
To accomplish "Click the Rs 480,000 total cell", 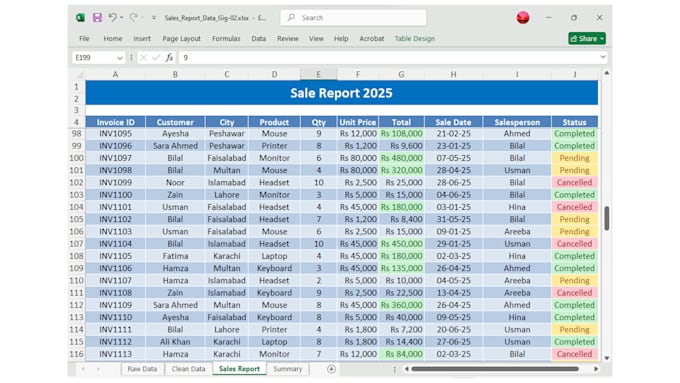I will (x=402, y=158).
